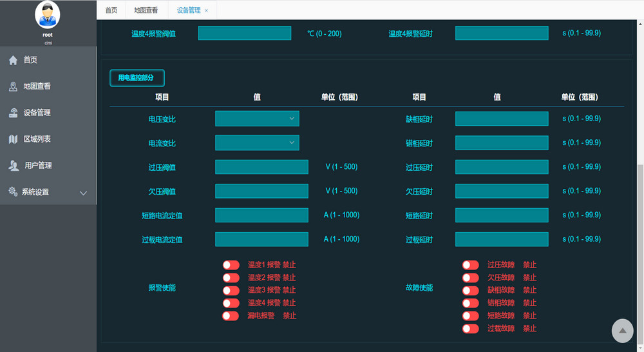Click the home icon in sidebar
This screenshot has width=644, height=352.
pos(13,60)
